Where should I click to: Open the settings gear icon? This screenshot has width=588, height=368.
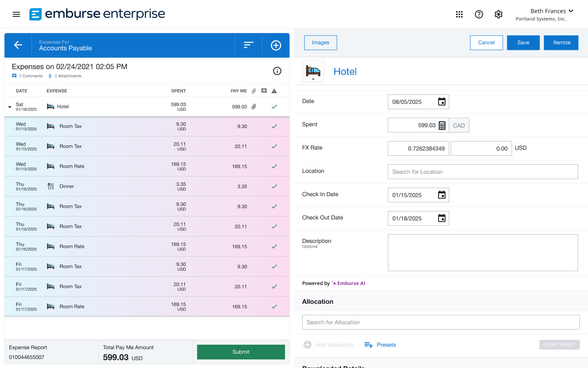[x=498, y=14]
